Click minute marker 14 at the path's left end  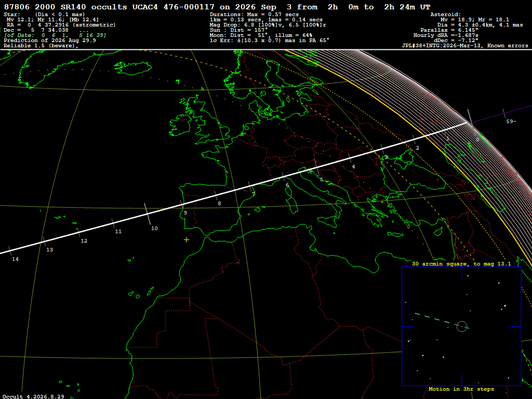[15, 259]
